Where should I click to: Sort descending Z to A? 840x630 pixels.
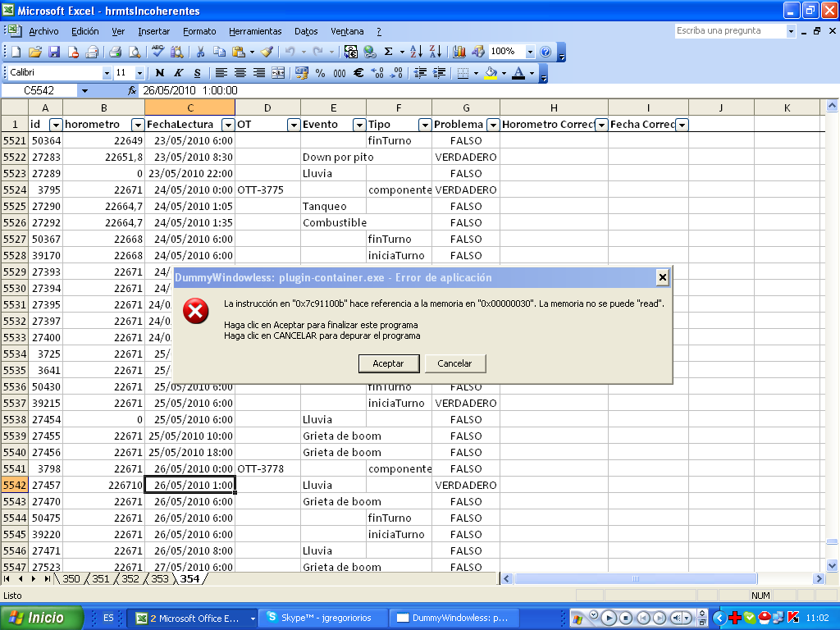[436, 52]
